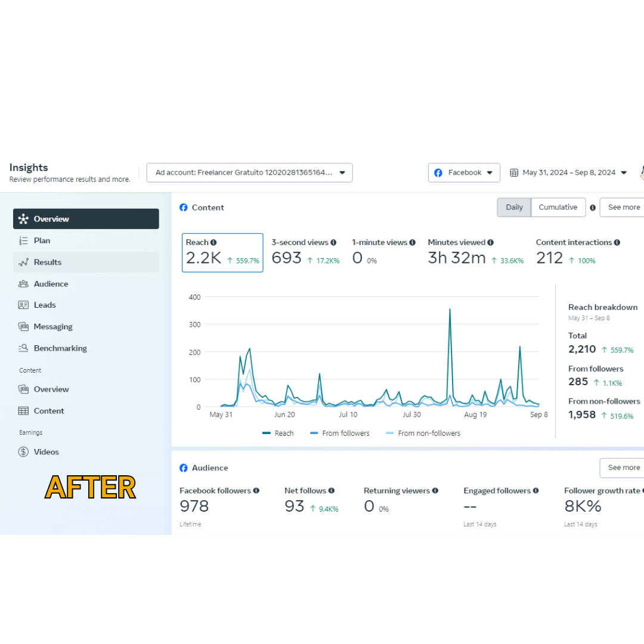Image resolution: width=644 pixels, height=644 pixels.
Task: Select the 1-minute views metric
Action: point(383,253)
